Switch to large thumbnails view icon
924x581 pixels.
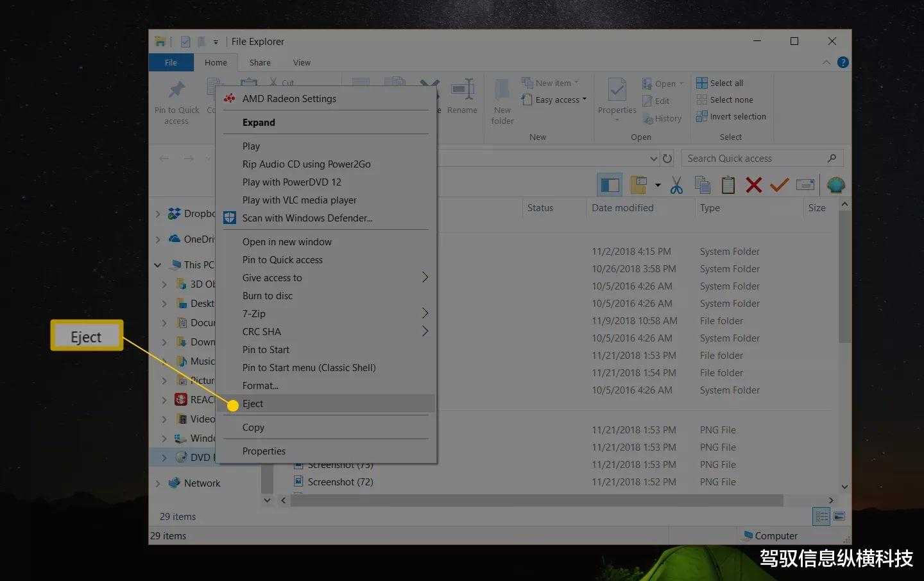[839, 516]
